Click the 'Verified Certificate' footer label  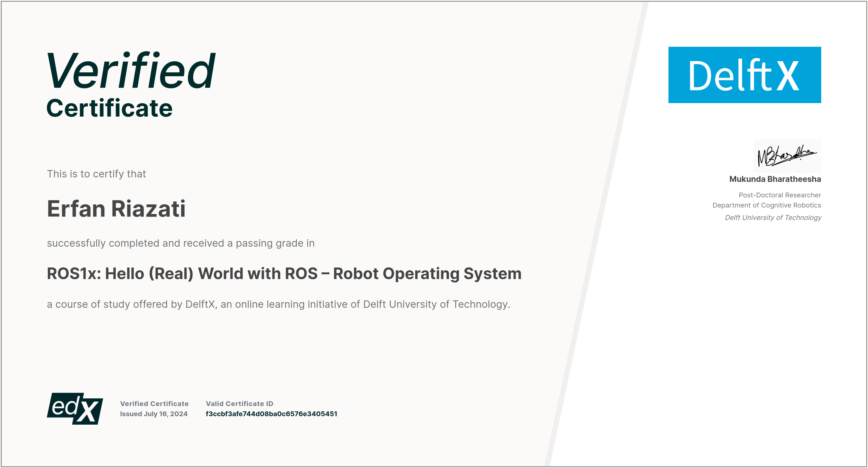pyautogui.click(x=154, y=403)
